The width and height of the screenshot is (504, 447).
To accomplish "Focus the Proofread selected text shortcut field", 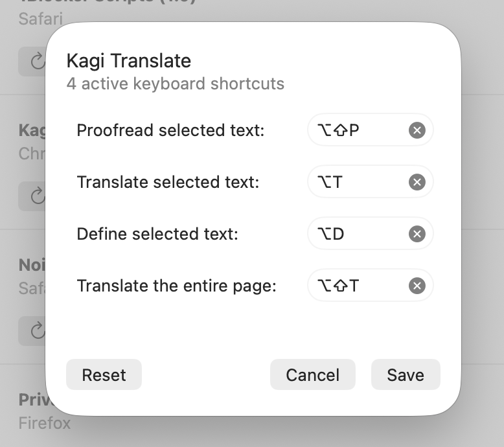I will click(x=356, y=131).
